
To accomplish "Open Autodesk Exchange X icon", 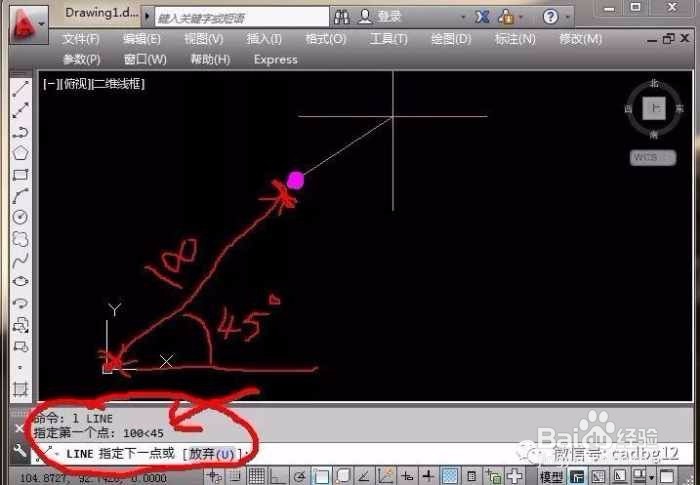I will point(482,17).
